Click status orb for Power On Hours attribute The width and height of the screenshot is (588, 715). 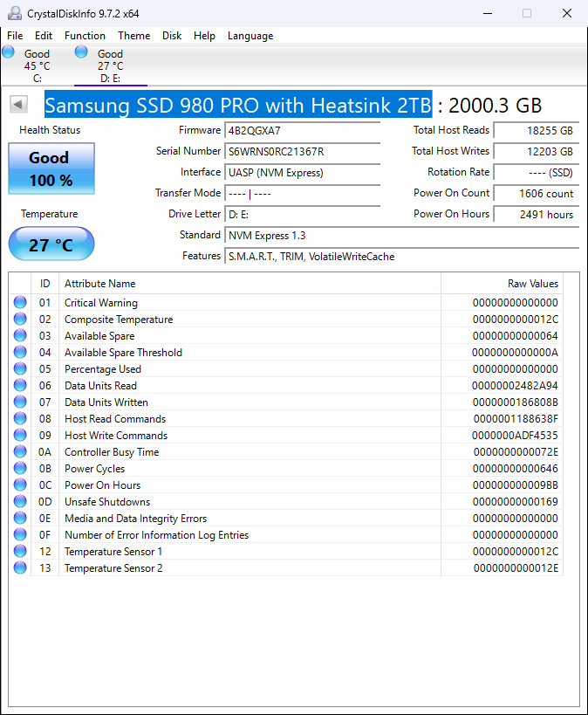20,485
